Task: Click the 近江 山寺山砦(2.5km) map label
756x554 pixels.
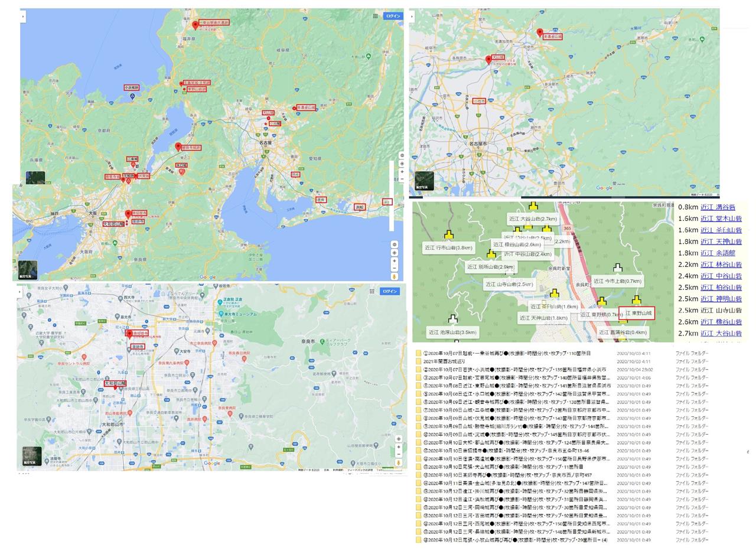Action: coord(510,284)
